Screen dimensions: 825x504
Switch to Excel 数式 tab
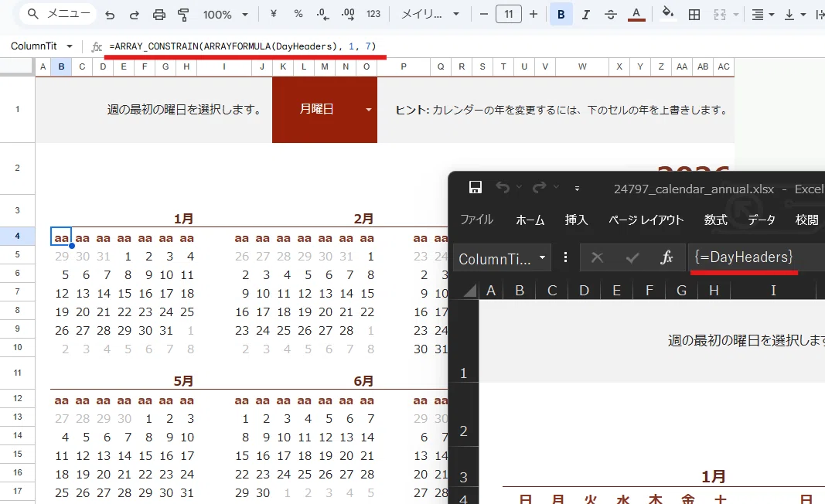point(715,220)
